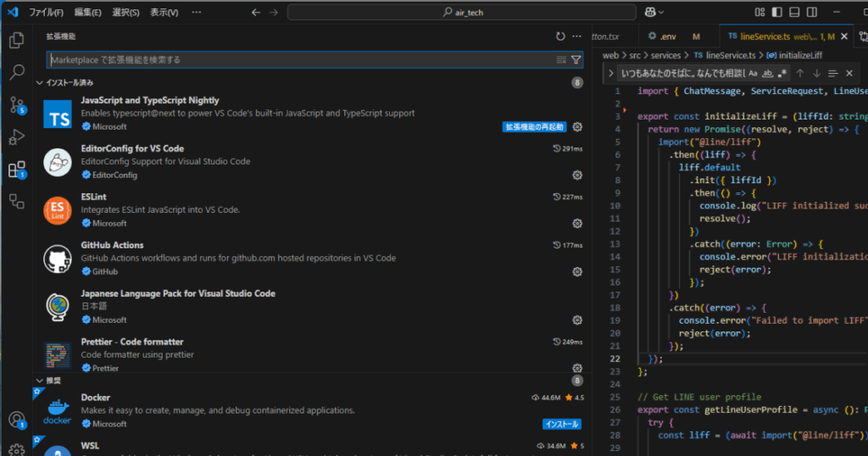Select the ESLint extension entry

[313, 210]
